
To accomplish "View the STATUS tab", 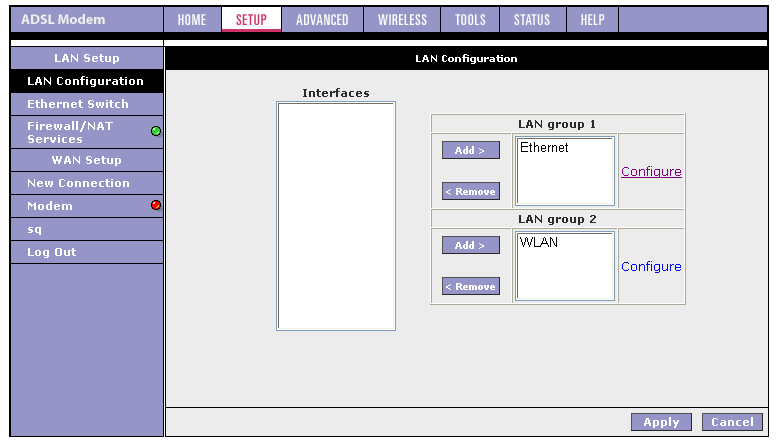I will (x=531, y=20).
